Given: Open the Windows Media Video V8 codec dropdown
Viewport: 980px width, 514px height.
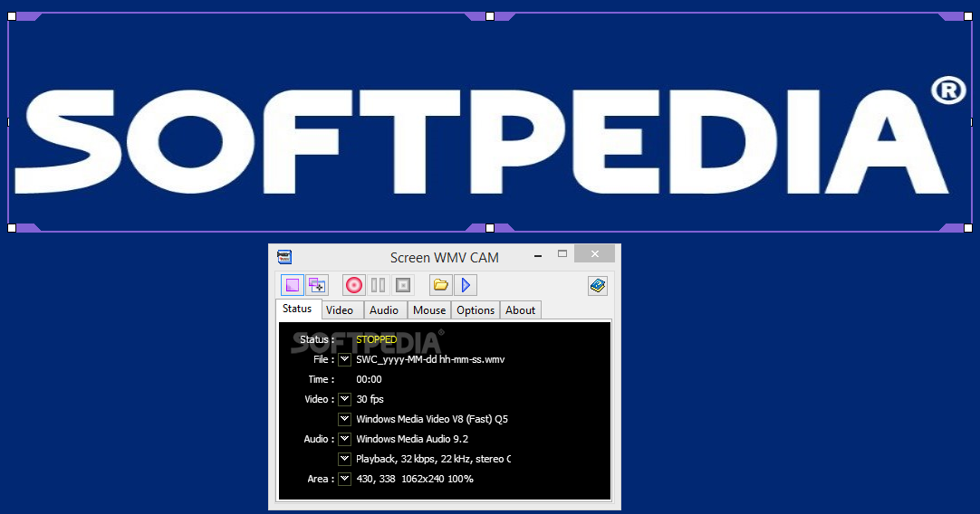Looking at the screenshot, I should tap(344, 419).
